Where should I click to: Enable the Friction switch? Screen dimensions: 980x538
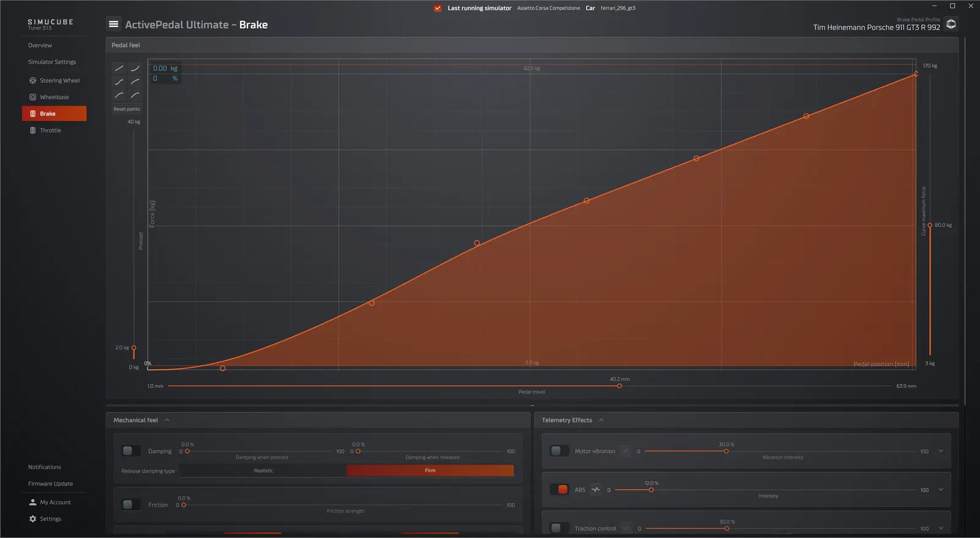131,504
